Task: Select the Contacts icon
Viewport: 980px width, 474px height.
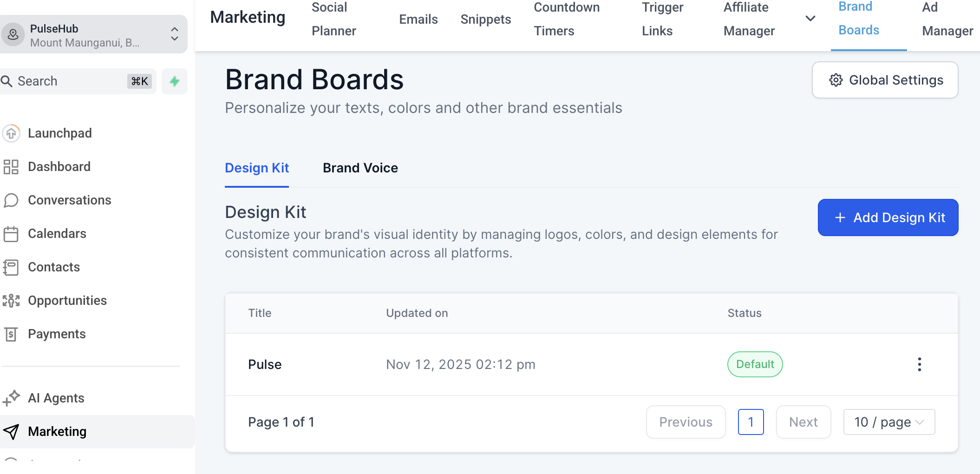Action: pyautogui.click(x=11, y=267)
